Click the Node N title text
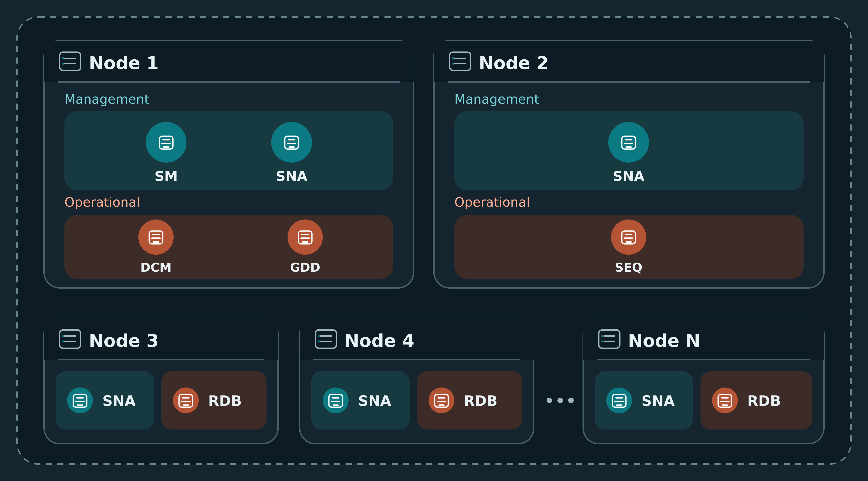Viewport: 868px width, 481px height. pyautogui.click(x=664, y=341)
